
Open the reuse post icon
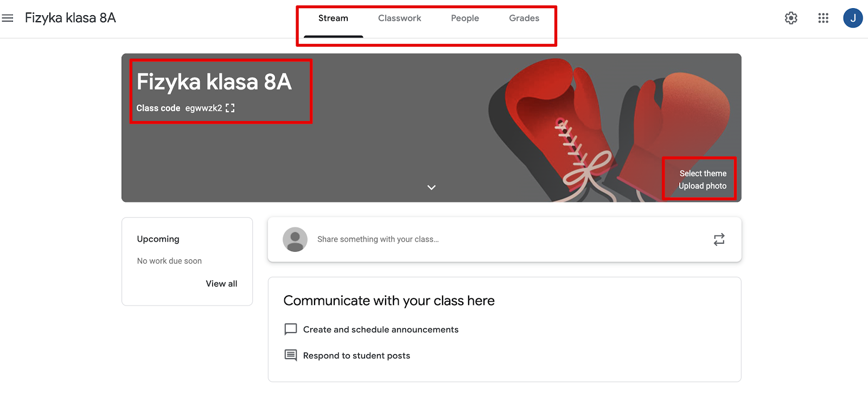pyautogui.click(x=719, y=239)
